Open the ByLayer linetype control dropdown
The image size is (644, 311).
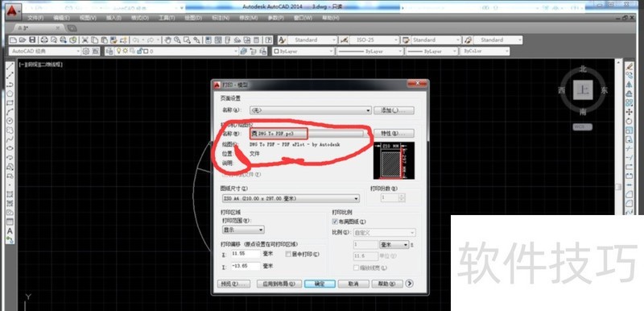369,52
